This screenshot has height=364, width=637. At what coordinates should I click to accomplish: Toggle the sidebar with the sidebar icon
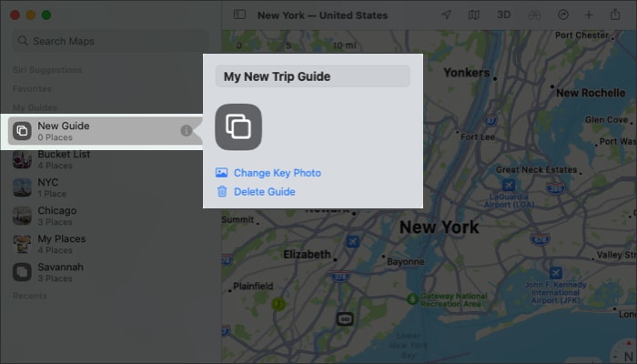click(x=239, y=15)
